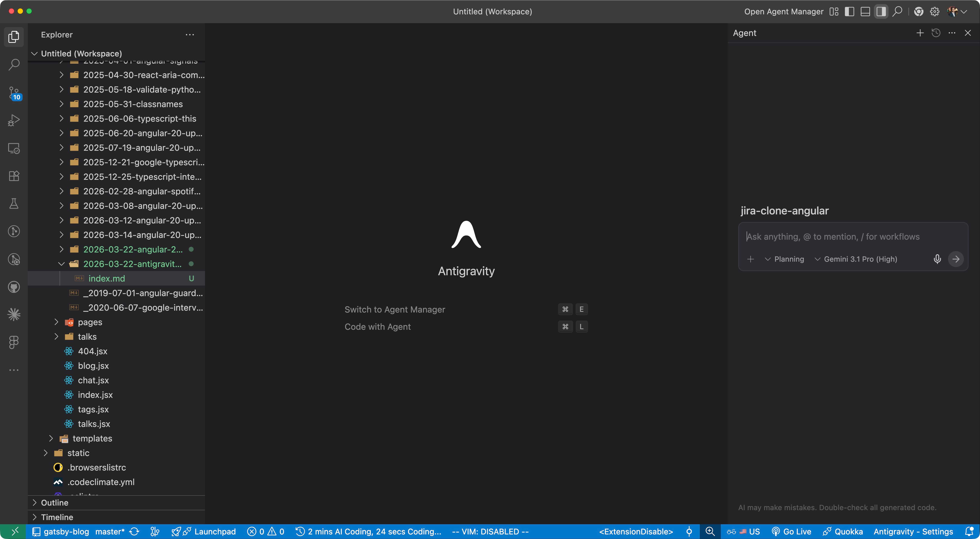Image resolution: width=980 pixels, height=539 pixels.
Task: Expand the Outline section
Action: pyautogui.click(x=54, y=502)
